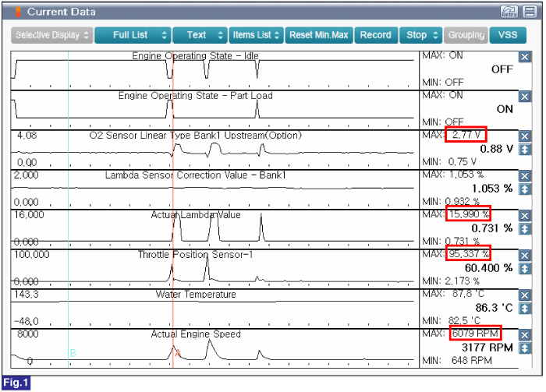The height and width of the screenshot is (392, 546).
Task: Click the Grouping button
Action: [466, 35]
